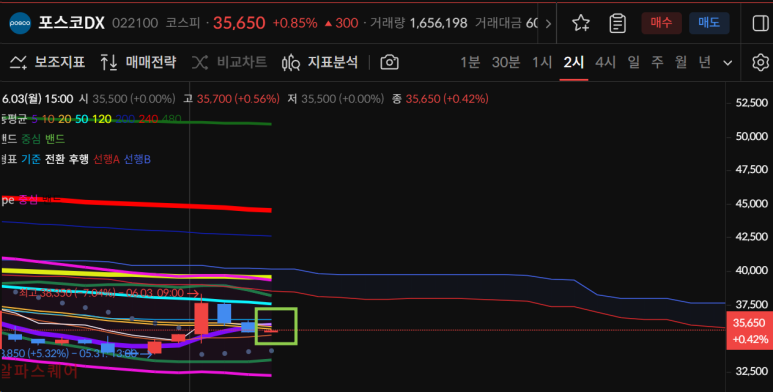Click the tall blue candle after the red one

(x=224, y=314)
